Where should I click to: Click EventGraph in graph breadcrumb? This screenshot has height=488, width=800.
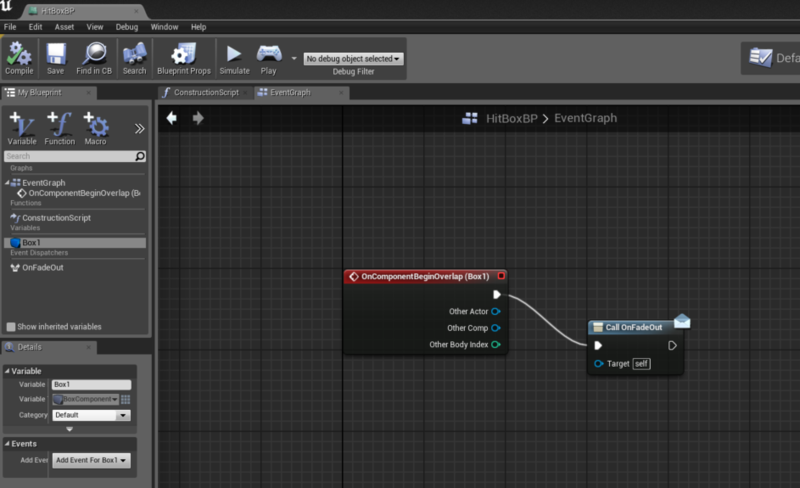pos(585,118)
